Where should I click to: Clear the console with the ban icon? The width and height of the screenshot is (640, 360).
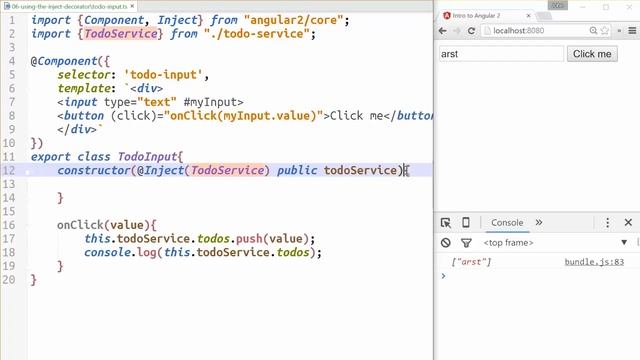pos(446,243)
